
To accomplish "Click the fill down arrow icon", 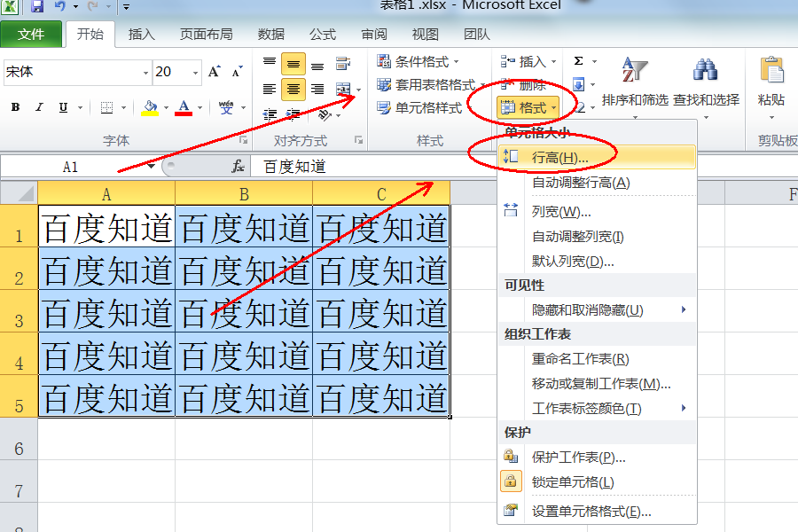I will [578, 84].
